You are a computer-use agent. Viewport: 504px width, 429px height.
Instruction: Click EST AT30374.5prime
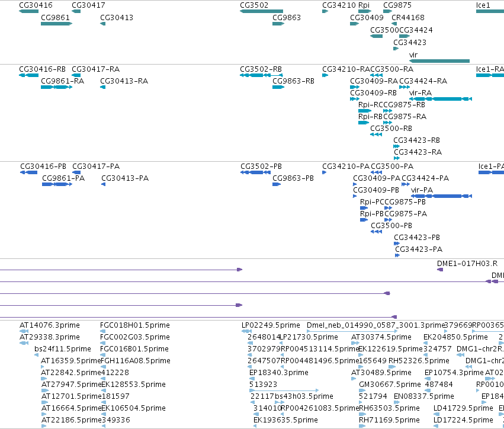click(381, 337)
